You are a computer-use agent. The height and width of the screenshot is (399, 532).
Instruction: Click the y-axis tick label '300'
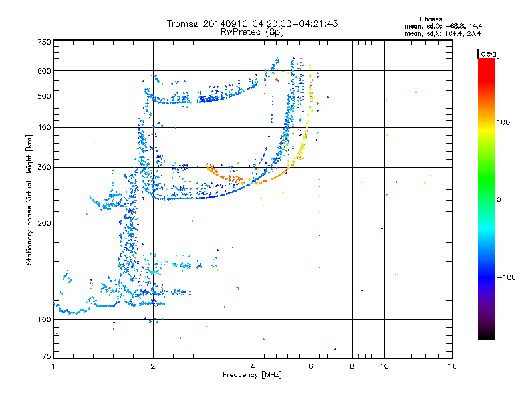pyautogui.click(x=44, y=167)
